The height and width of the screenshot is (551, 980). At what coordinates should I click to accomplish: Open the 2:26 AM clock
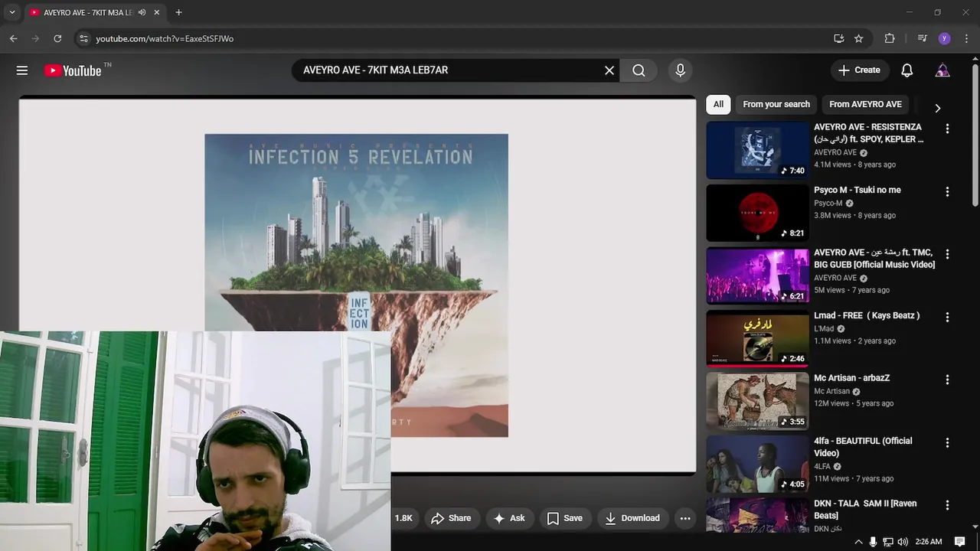pos(929,542)
